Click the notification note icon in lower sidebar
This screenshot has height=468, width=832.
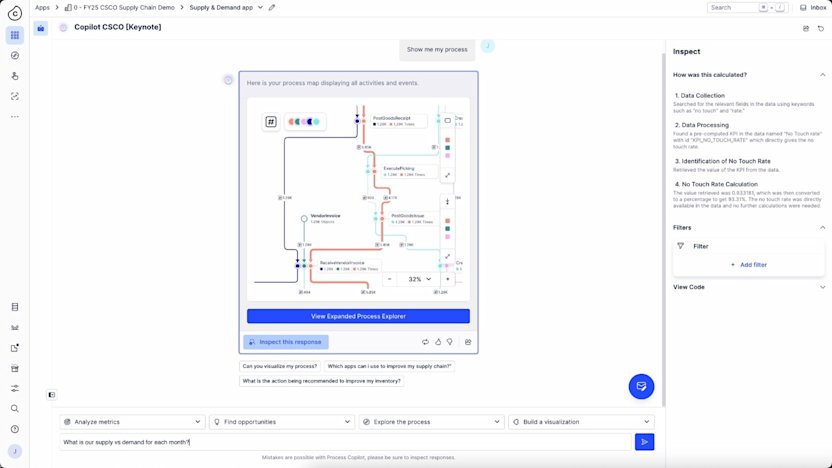click(15, 348)
